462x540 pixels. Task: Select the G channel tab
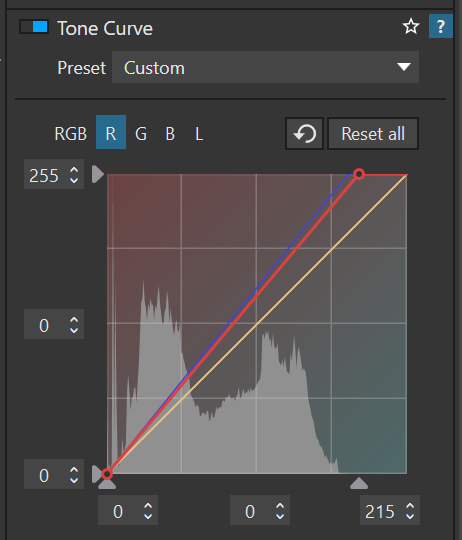141,133
